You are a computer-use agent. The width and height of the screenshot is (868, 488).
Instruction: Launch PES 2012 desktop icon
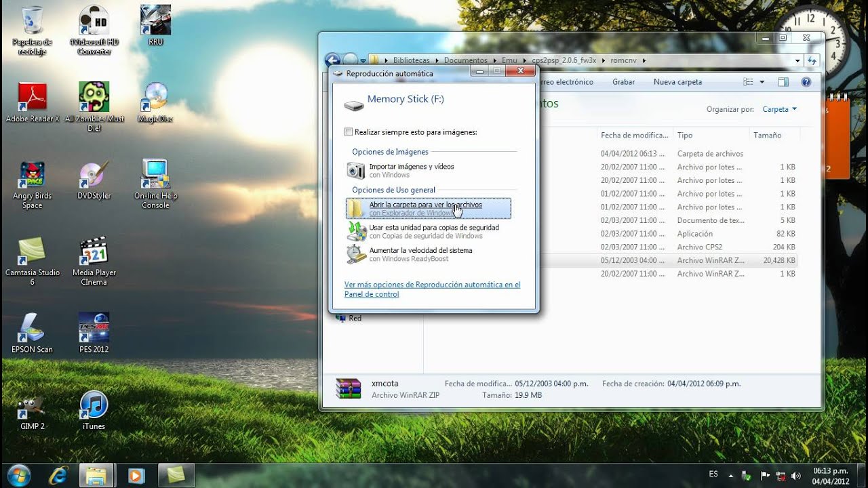[94, 333]
